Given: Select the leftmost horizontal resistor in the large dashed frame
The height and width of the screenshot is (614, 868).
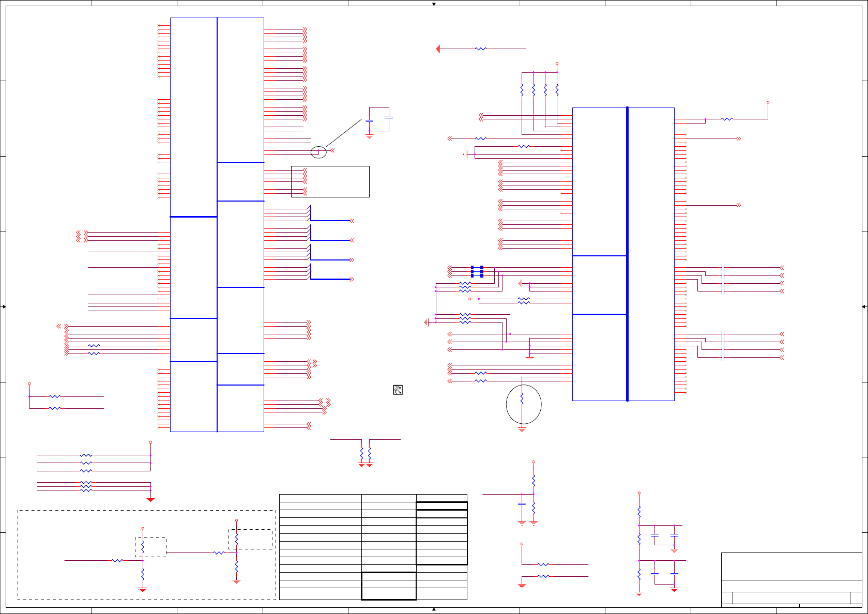Looking at the screenshot, I should coord(118,560).
